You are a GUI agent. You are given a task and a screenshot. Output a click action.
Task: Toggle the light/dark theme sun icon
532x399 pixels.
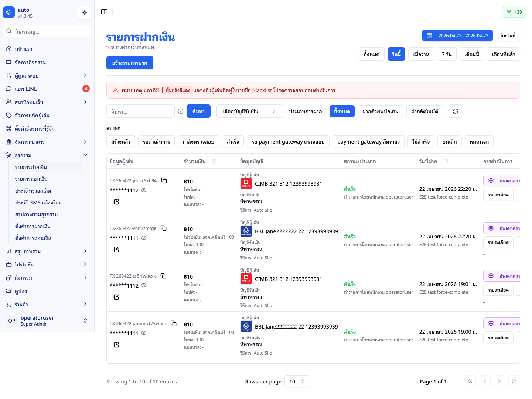click(85, 13)
